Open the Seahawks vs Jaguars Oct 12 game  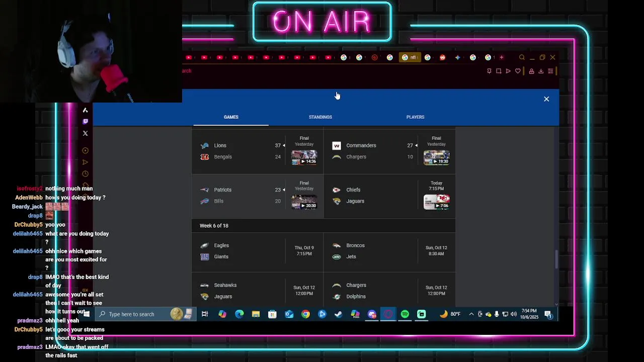[258, 291]
